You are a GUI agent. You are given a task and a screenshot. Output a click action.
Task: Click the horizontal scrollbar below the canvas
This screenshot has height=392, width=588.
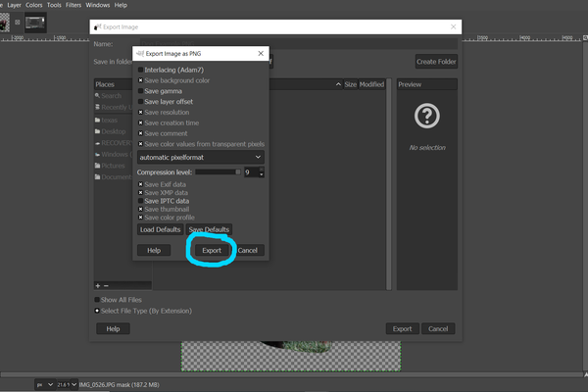tap(291, 374)
